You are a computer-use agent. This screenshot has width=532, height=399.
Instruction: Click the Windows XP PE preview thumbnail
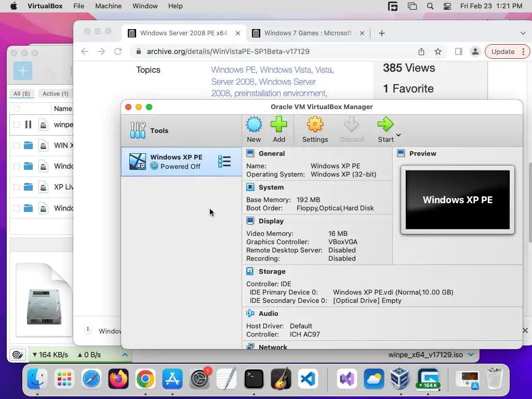(x=457, y=199)
